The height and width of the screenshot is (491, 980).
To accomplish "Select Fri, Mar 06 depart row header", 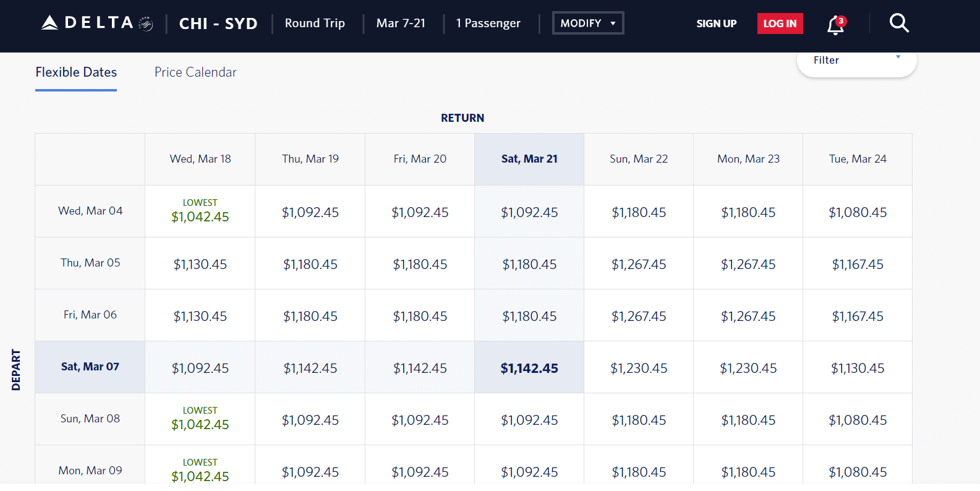I will coord(90,315).
